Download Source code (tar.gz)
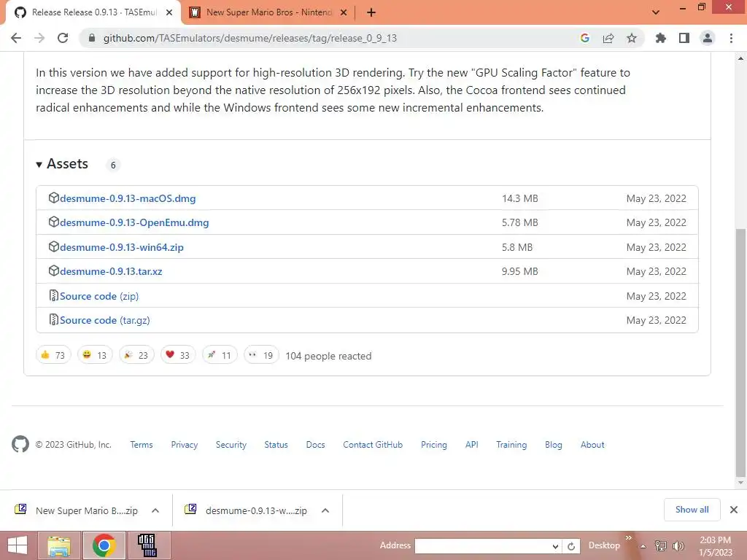The image size is (747, 560). [105, 321]
